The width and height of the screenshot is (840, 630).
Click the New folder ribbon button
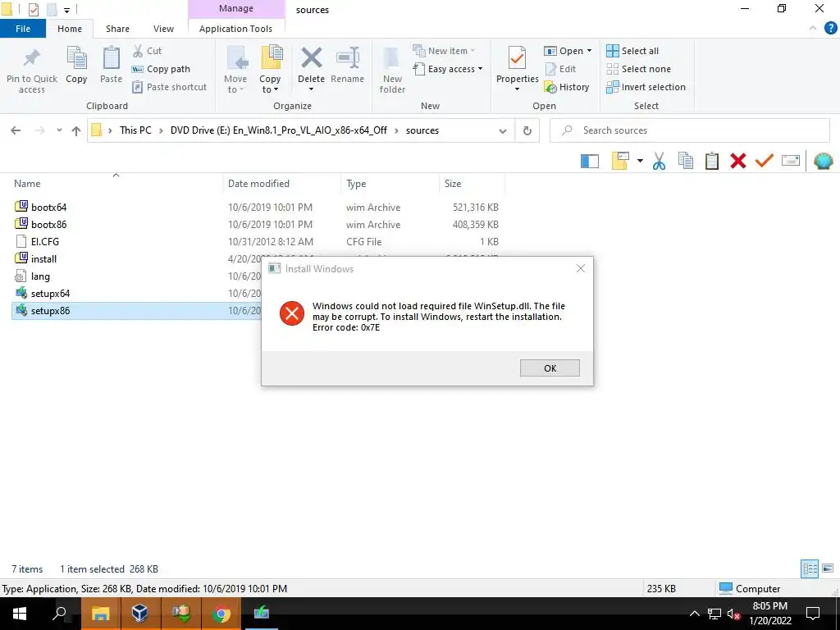click(392, 71)
